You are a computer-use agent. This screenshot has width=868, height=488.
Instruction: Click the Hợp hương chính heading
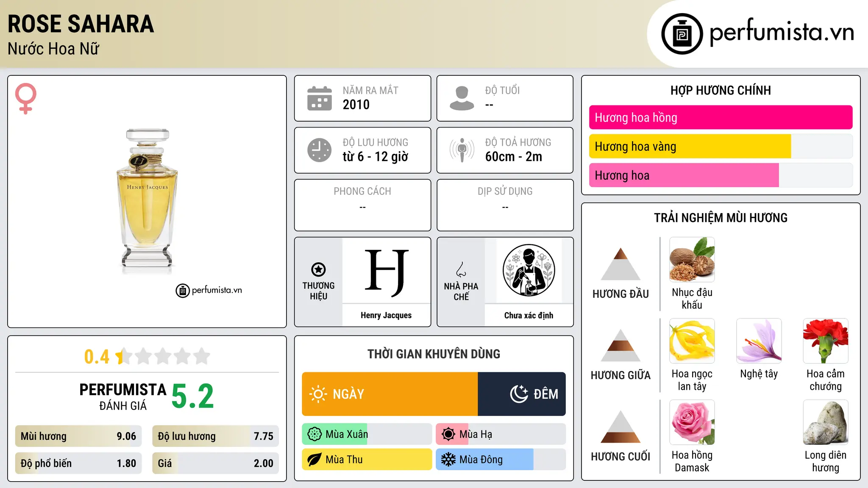(x=721, y=90)
